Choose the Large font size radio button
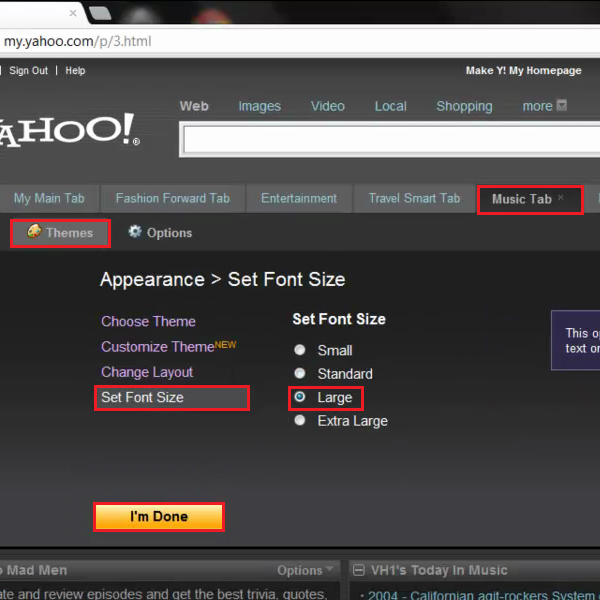 pyautogui.click(x=300, y=397)
